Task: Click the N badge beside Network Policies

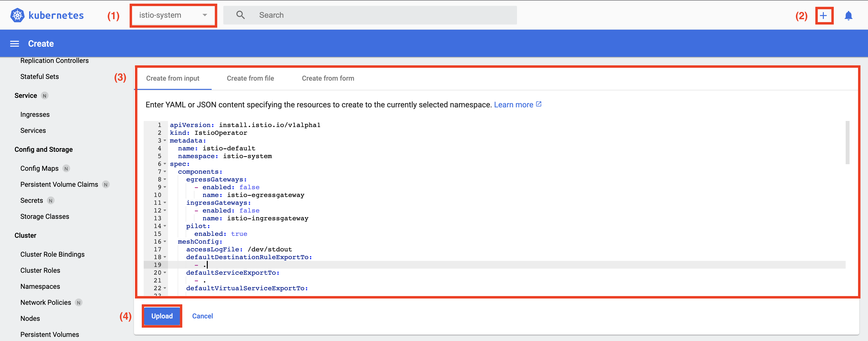Action: [78, 303]
